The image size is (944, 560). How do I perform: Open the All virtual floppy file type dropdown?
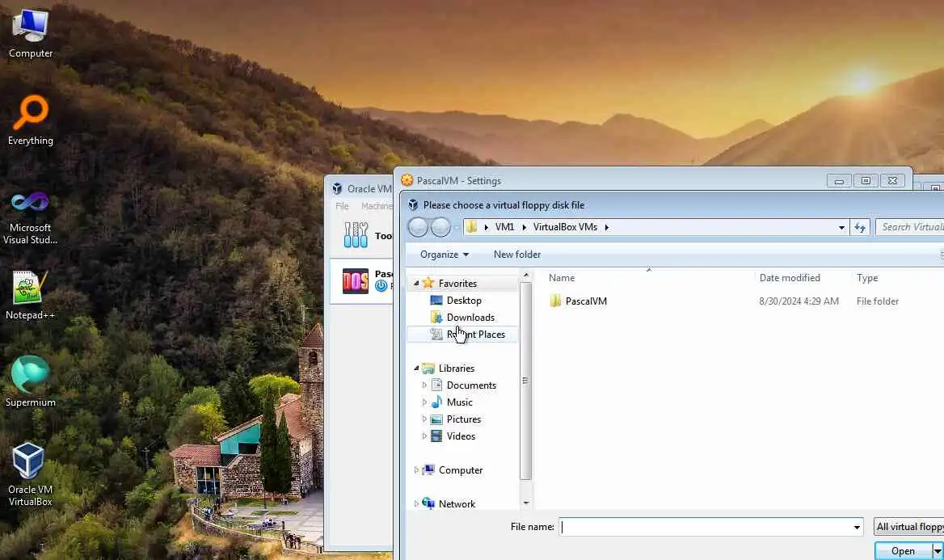(x=909, y=527)
